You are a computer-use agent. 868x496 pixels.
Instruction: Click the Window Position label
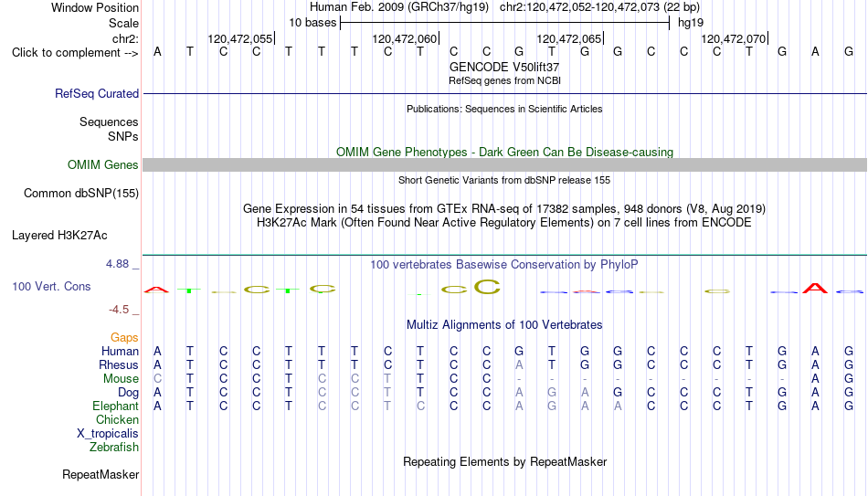pos(95,7)
